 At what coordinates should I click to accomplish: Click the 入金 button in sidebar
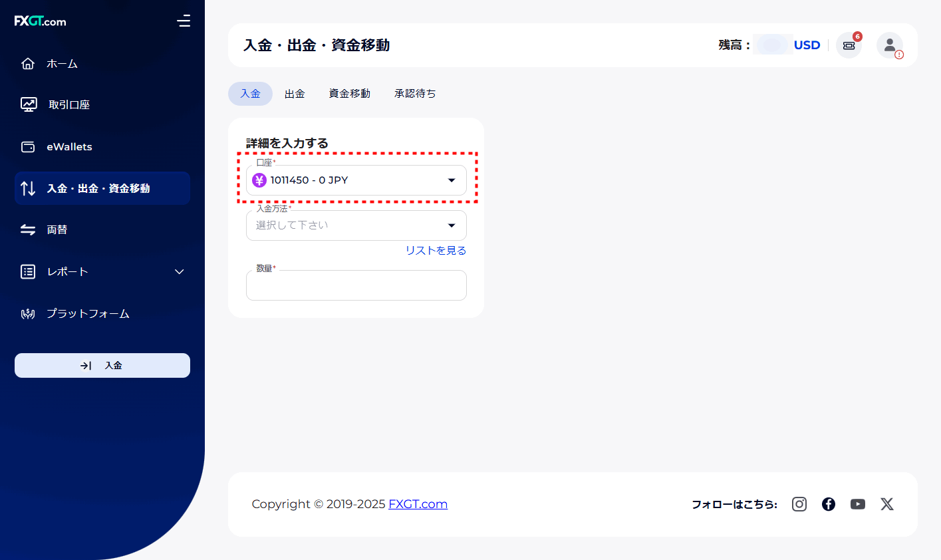(102, 365)
